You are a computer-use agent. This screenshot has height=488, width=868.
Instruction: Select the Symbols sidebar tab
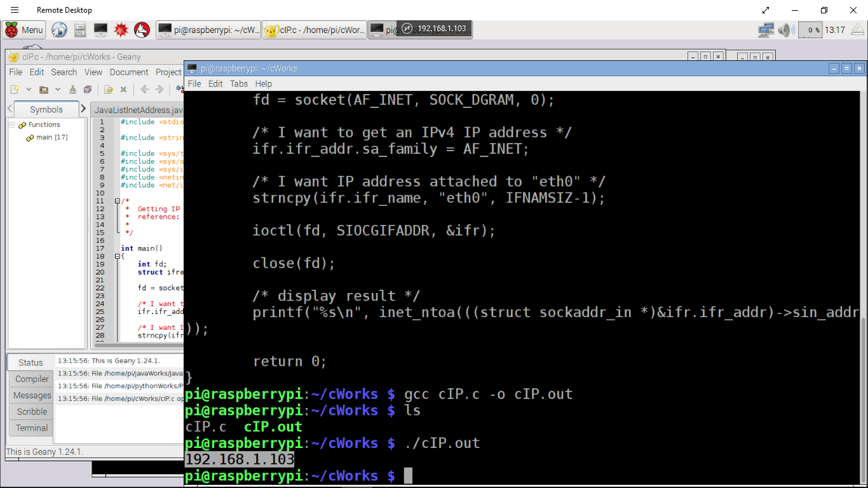point(46,109)
